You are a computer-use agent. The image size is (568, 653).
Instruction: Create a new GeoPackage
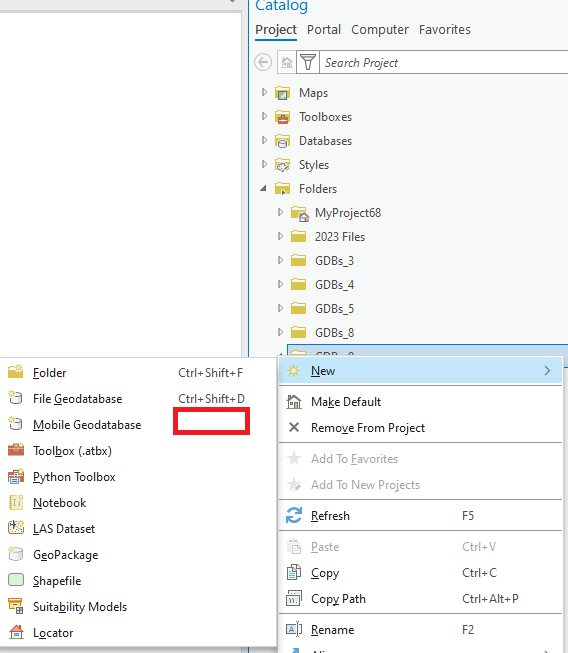tap(138, 555)
